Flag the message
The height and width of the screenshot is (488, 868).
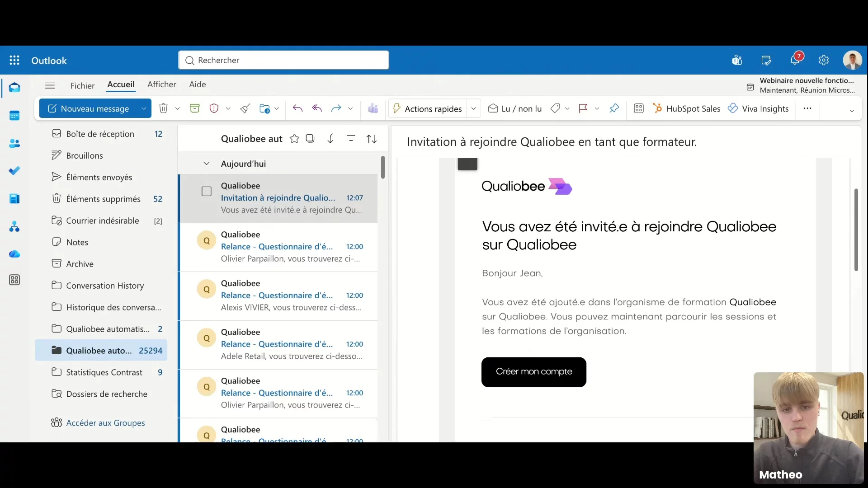coord(583,108)
